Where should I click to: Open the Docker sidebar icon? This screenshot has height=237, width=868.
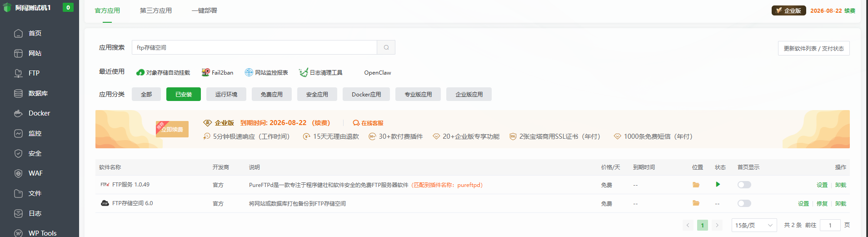click(18, 113)
